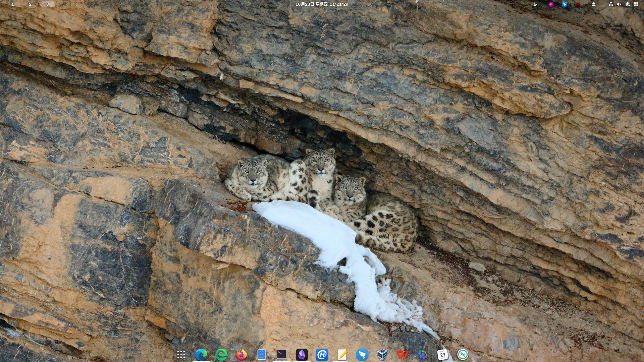Click the blue arrow tray icon
The height and width of the screenshot is (362, 644).
tap(565, 4)
